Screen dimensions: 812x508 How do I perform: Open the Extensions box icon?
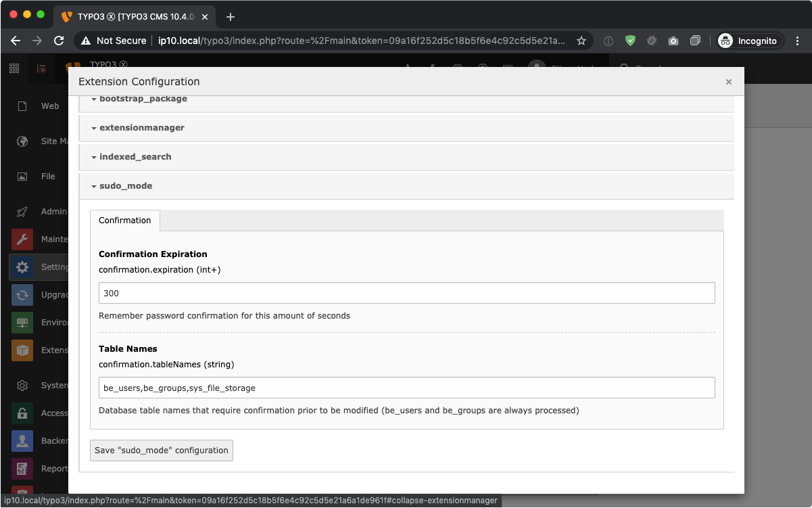(22, 350)
